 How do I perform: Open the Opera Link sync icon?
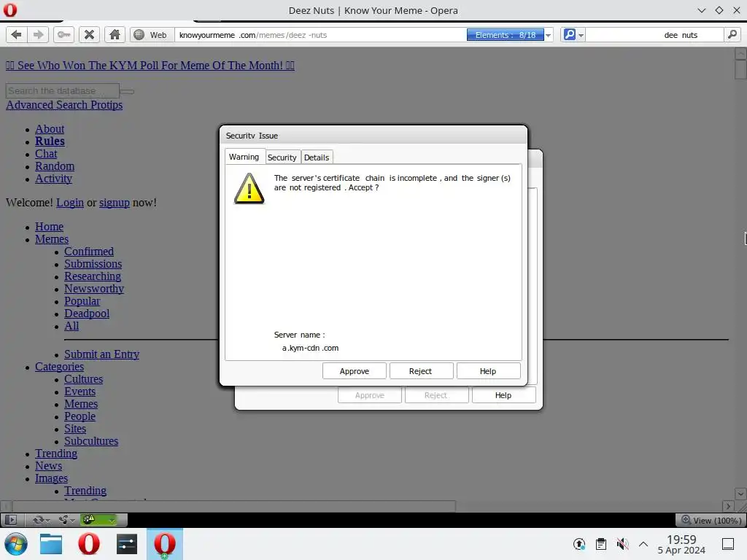pyautogui.click(x=41, y=519)
